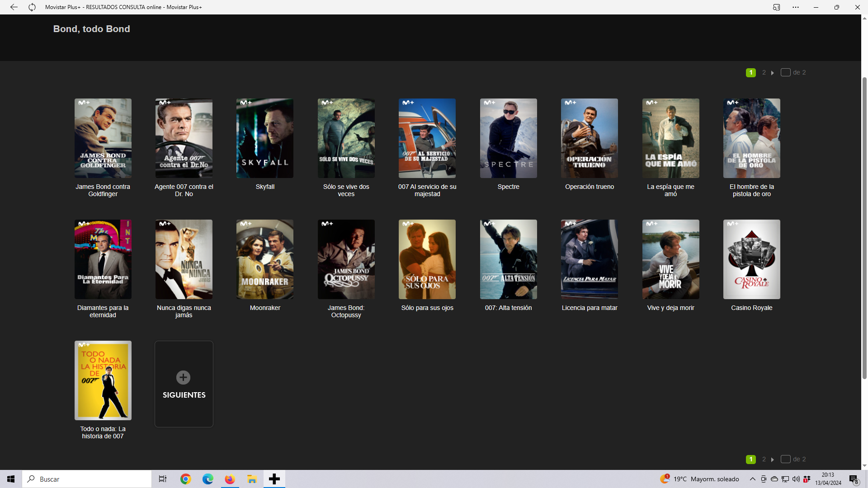
Task: Open Movistar Plus+ taskbar icon
Action: click(x=274, y=479)
